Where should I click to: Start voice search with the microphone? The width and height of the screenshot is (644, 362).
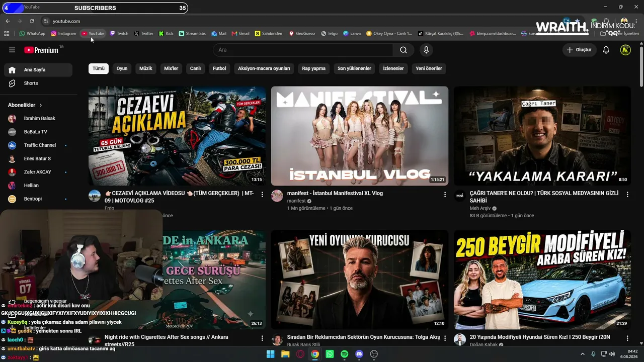pos(426,50)
